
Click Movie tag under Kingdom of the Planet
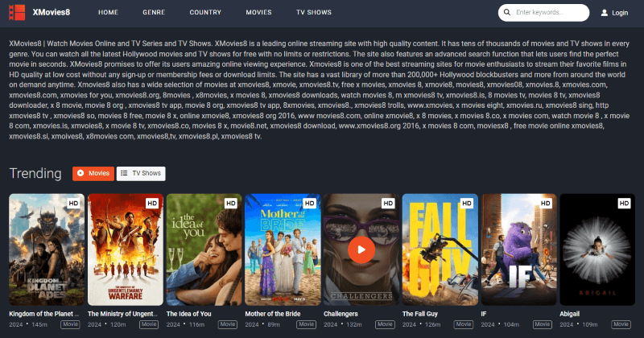tap(70, 324)
